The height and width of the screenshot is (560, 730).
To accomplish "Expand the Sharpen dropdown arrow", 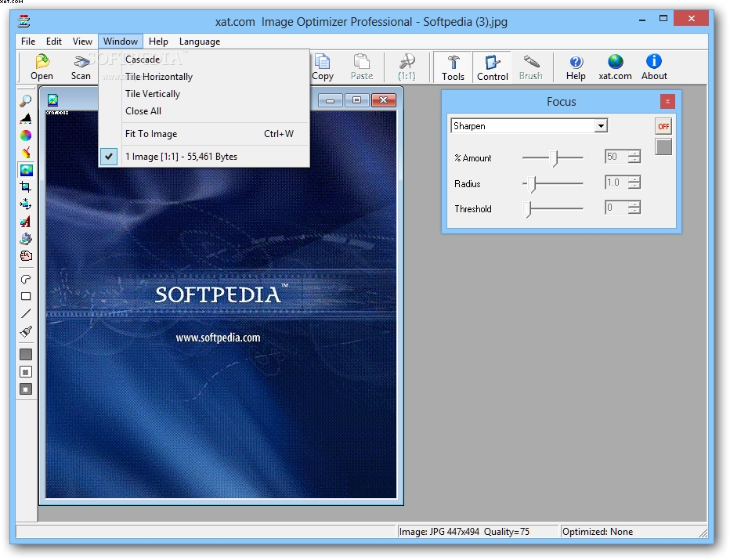I will click(601, 125).
